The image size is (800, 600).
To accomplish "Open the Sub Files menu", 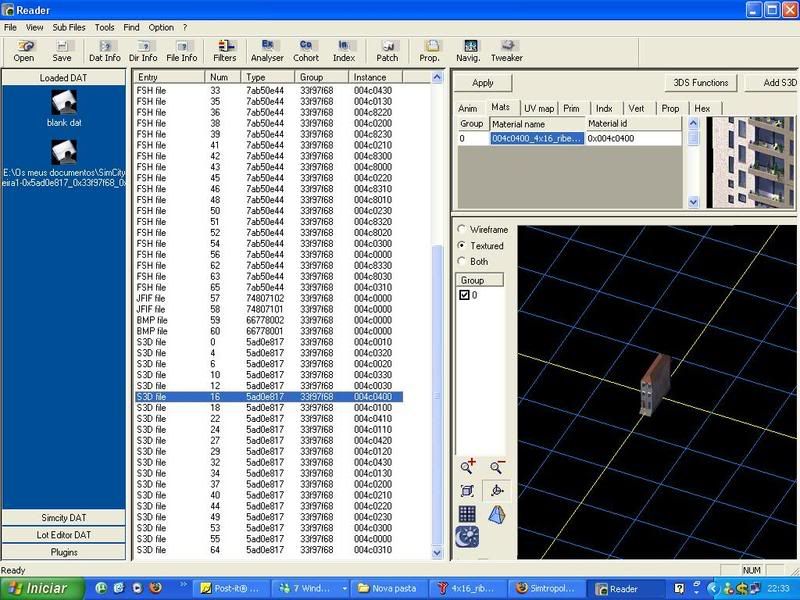I will (69, 28).
